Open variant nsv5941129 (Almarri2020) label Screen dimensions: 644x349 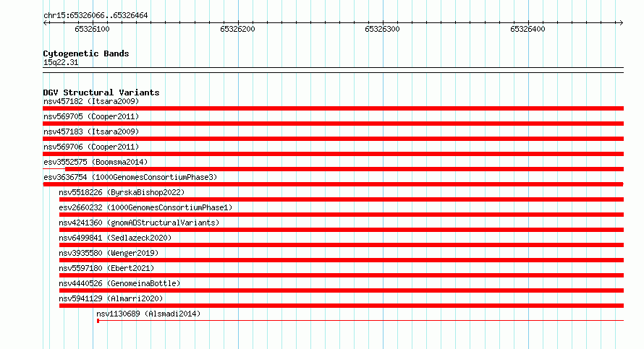click(111, 298)
